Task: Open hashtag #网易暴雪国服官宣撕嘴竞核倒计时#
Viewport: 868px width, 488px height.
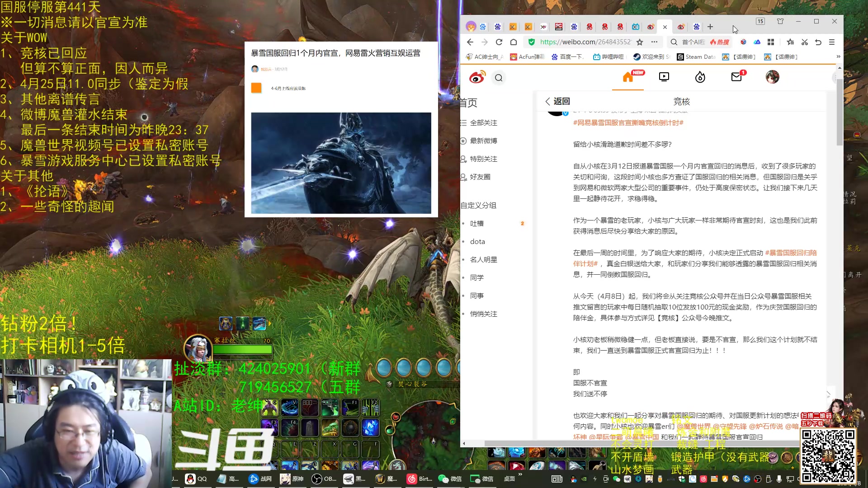Action: (628, 123)
